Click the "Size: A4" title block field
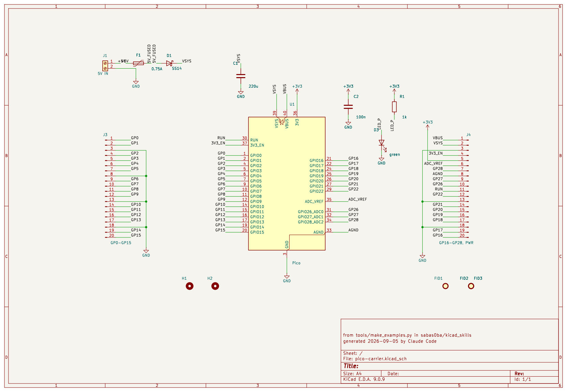 click(352, 374)
